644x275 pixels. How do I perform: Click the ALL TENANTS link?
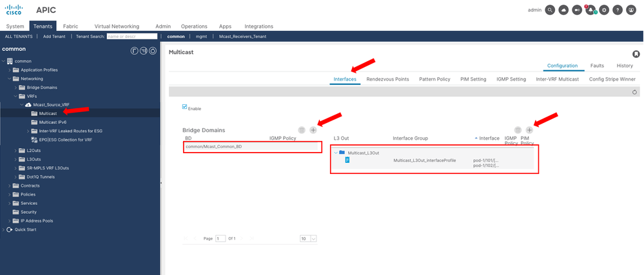pyautogui.click(x=19, y=37)
